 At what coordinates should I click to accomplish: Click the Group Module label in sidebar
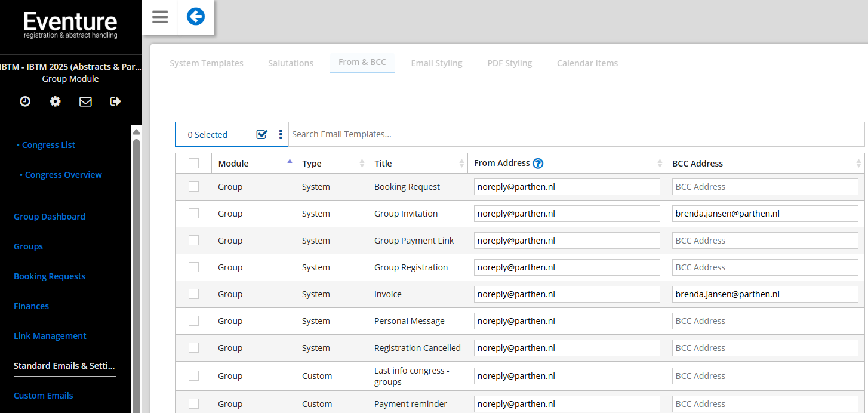(x=70, y=79)
